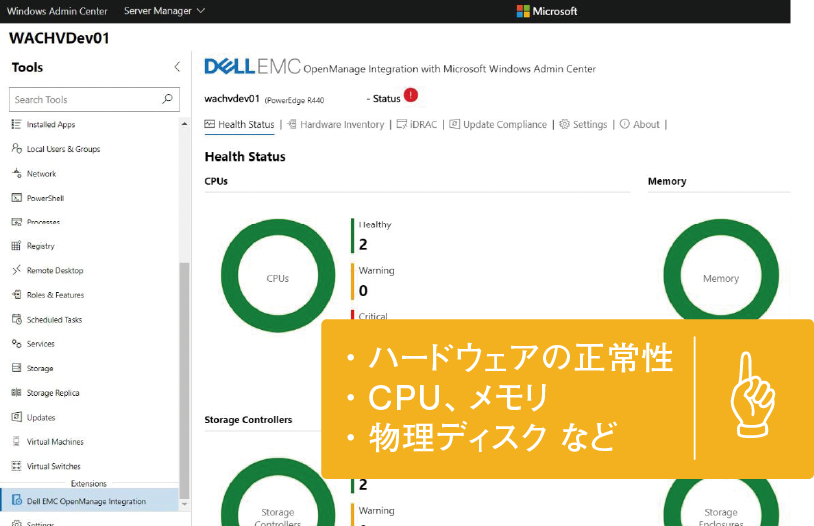This screenshot has height=526, width=814.
Task: Click the Settings gear tab icon
Action: 564,124
